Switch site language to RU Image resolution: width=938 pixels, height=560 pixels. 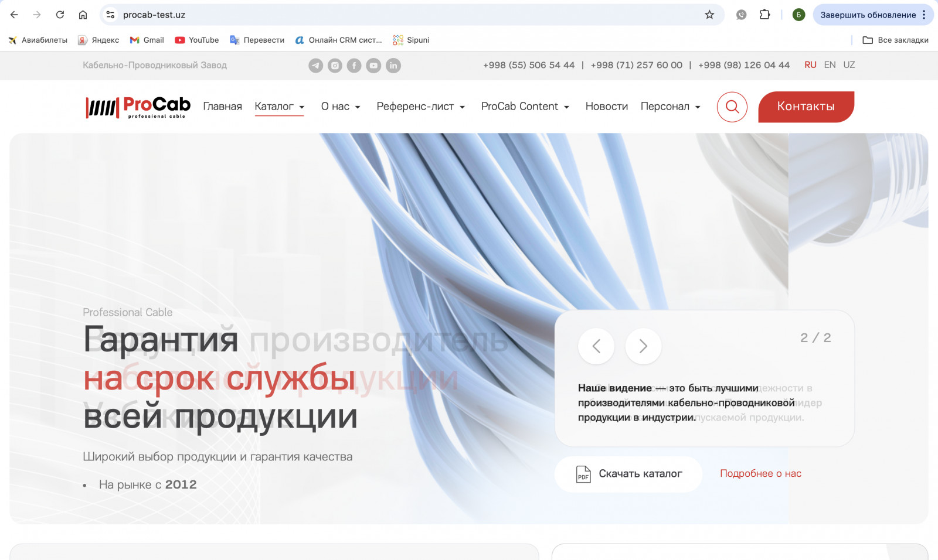pos(810,65)
